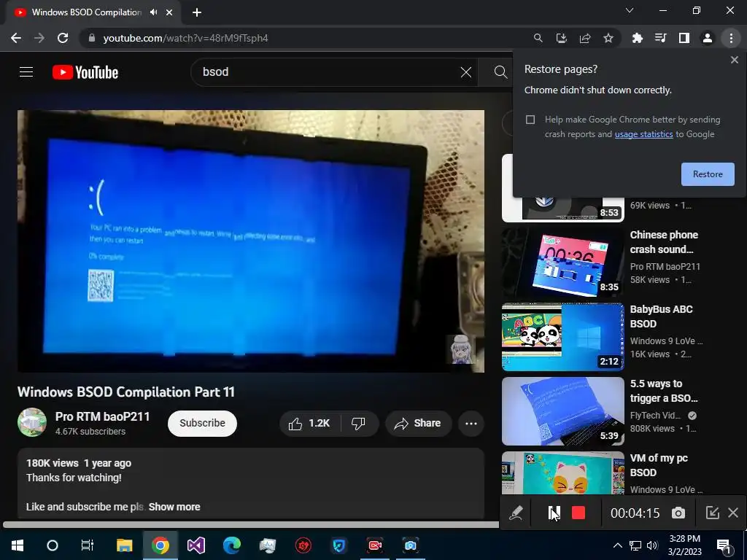Click the video title Windows BSOD Compilation Part 11
747x560 pixels.
coord(126,392)
